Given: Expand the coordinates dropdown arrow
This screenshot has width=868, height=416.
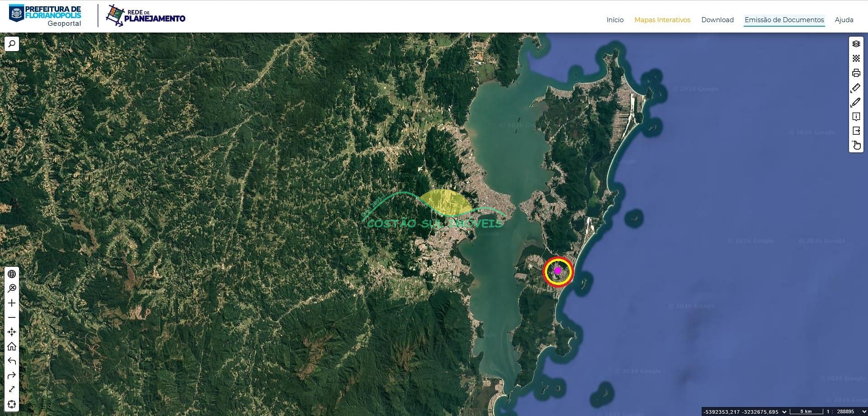Looking at the screenshot, I should tap(784, 411).
